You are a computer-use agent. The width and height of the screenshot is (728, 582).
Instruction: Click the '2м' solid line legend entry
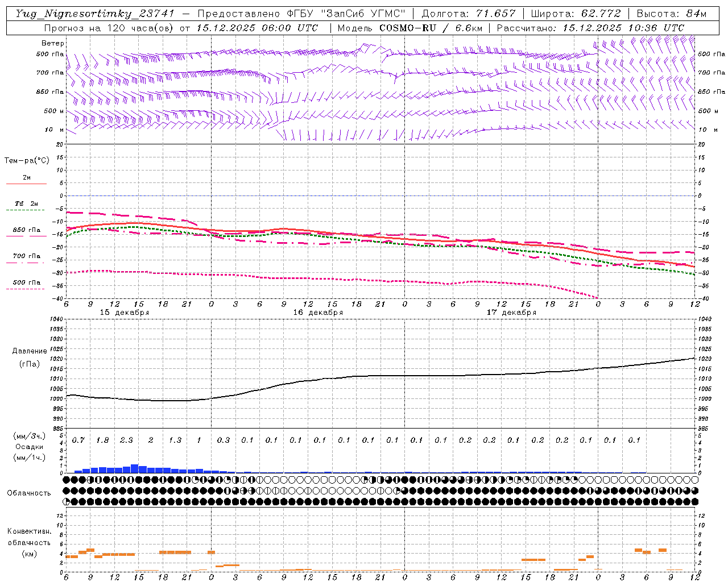point(27,178)
